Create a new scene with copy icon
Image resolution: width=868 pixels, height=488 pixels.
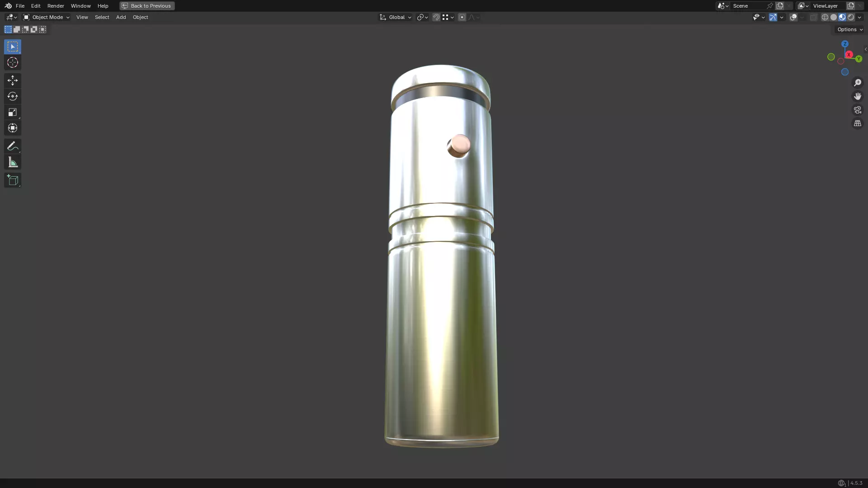pyautogui.click(x=780, y=6)
